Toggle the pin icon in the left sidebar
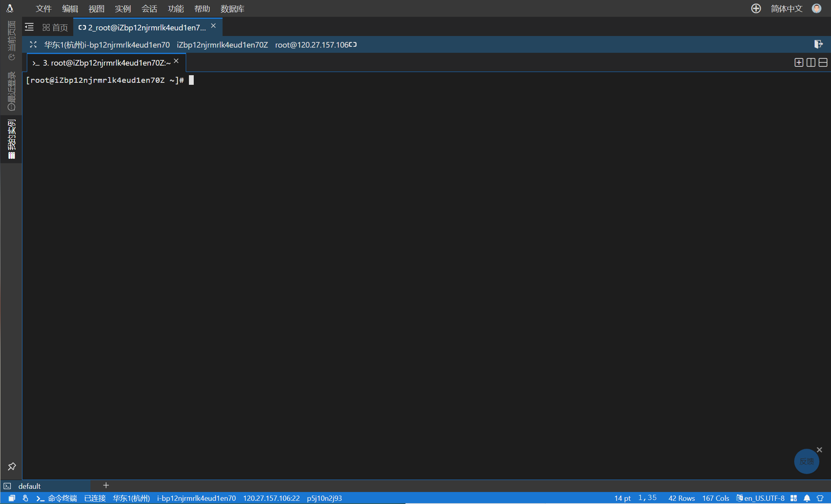The width and height of the screenshot is (831, 504). [x=12, y=466]
